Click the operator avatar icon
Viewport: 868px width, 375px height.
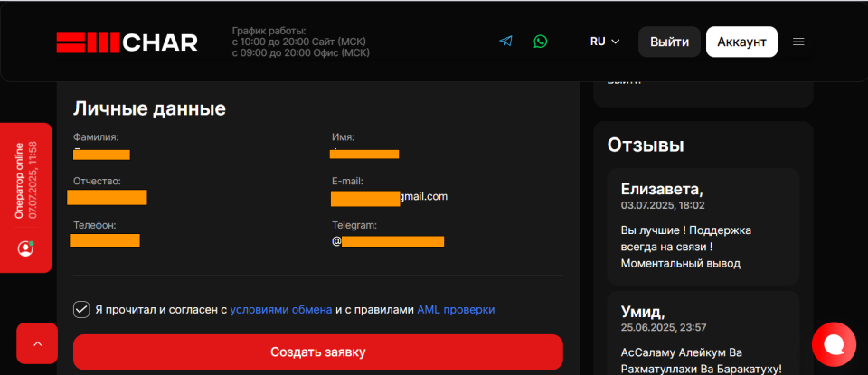pos(25,248)
